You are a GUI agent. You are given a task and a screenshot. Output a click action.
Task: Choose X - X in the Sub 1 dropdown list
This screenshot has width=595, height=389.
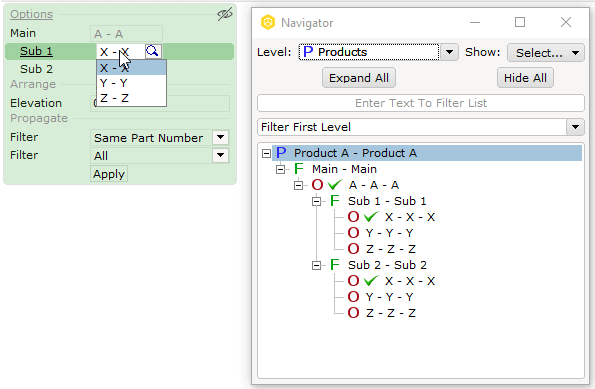(x=131, y=68)
